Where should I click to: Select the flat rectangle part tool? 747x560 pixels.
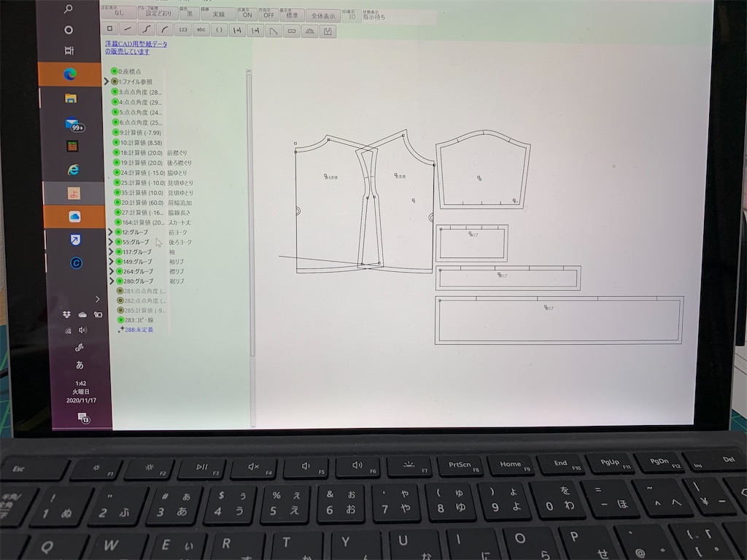[x=292, y=31]
